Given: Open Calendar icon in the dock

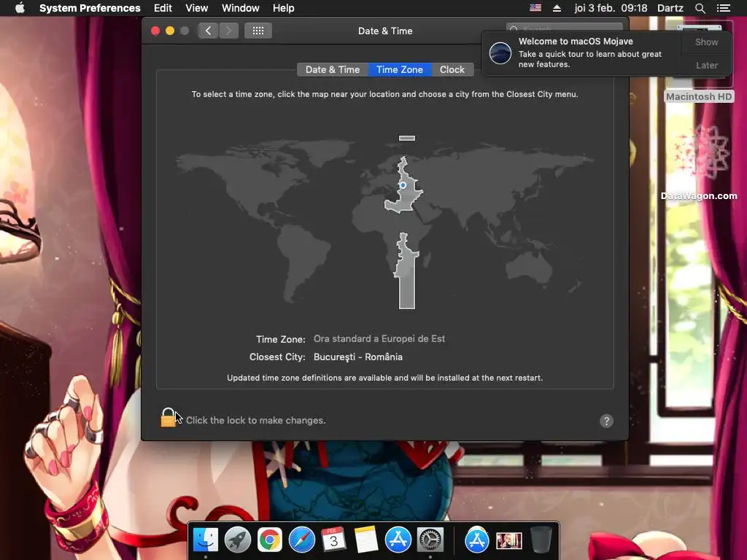Looking at the screenshot, I should point(333,540).
